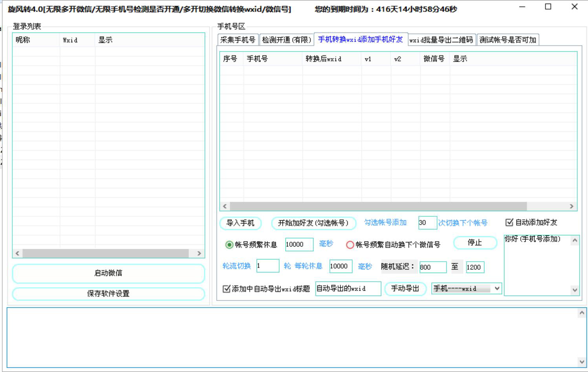Click the random delay minimum 800 field
The width and height of the screenshot is (588, 372).
coord(433,267)
